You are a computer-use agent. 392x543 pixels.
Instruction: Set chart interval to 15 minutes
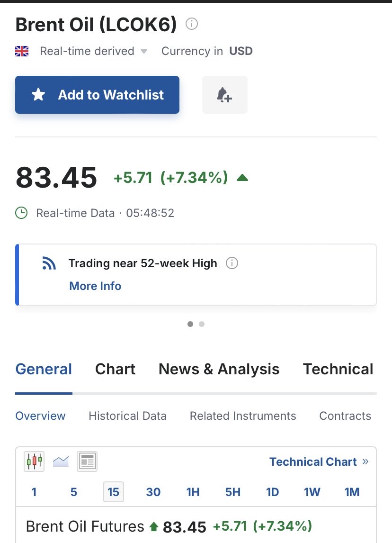(x=114, y=492)
